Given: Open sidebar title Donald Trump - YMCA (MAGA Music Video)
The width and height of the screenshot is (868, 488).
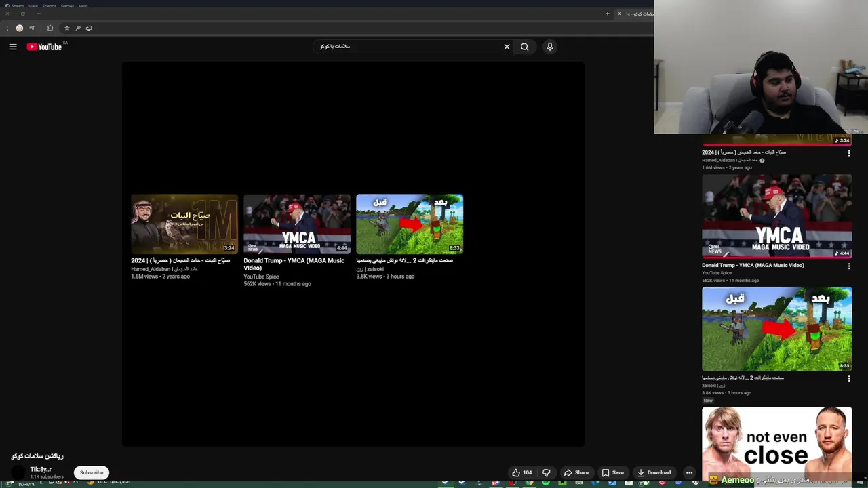Looking at the screenshot, I should [753, 265].
